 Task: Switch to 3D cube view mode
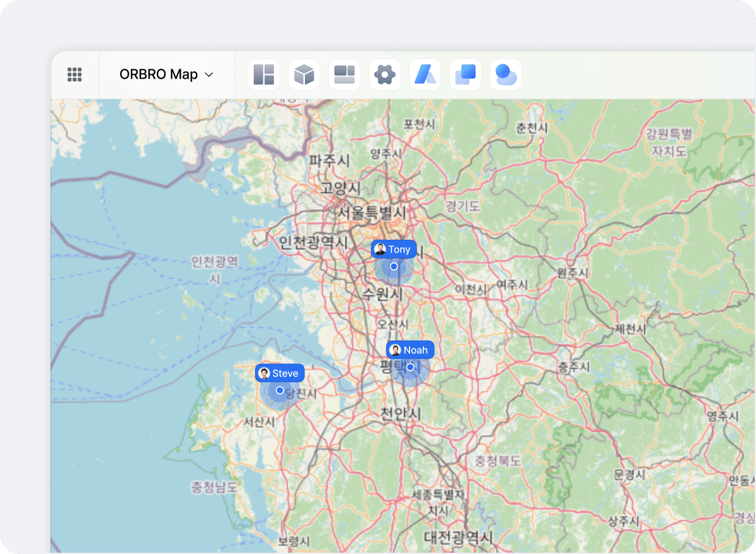click(x=304, y=74)
